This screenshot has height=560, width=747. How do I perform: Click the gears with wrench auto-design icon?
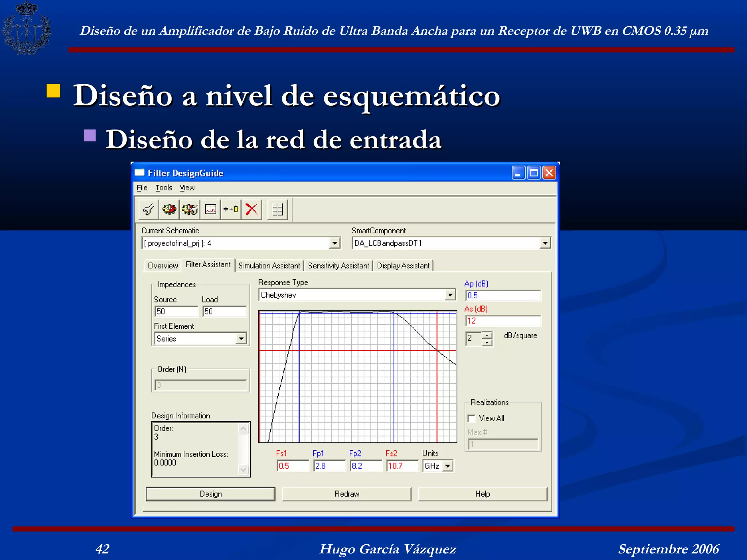[x=190, y=210]
